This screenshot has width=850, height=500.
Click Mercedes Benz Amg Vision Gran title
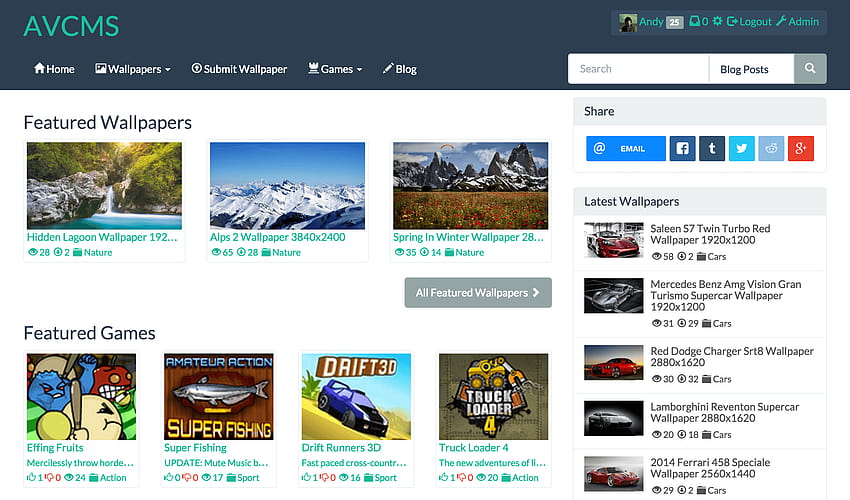725,296
